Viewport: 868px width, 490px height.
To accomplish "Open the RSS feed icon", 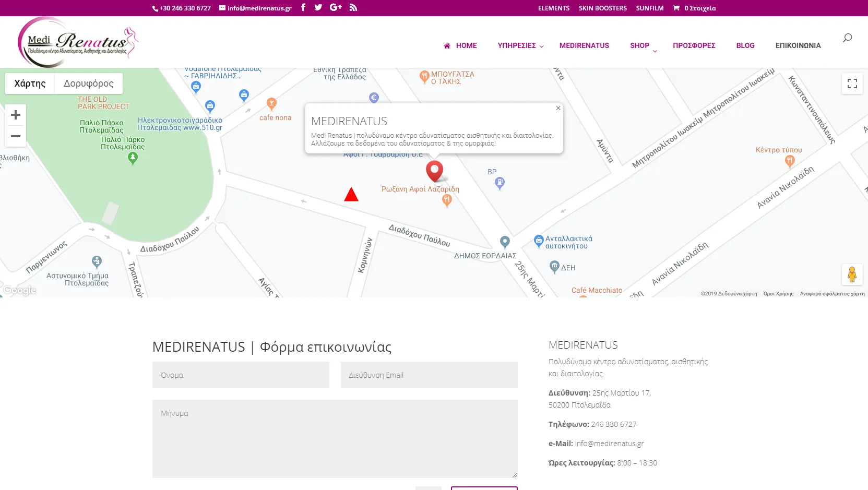I will click(353, 7).
